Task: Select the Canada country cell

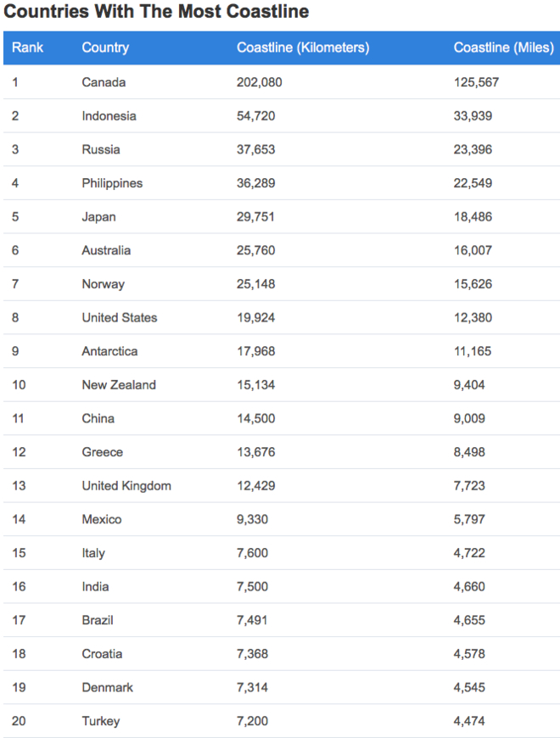Action: click(x=104, y=82)
